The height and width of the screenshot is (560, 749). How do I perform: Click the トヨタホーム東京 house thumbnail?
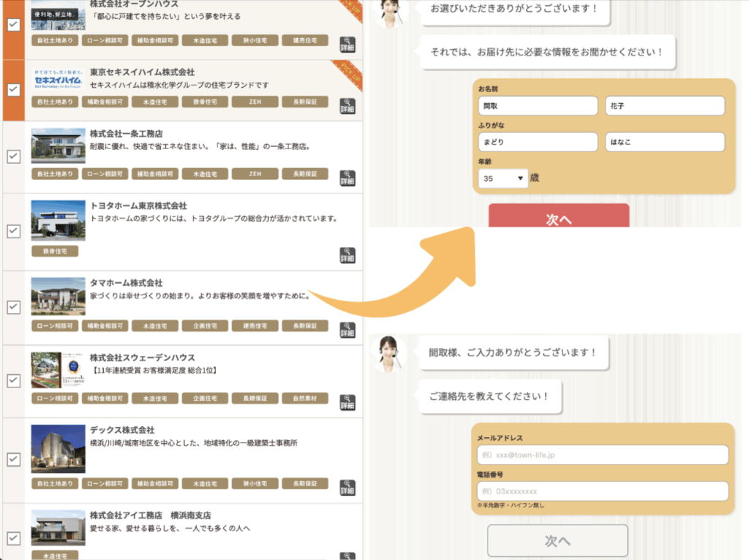pos(59,220)
